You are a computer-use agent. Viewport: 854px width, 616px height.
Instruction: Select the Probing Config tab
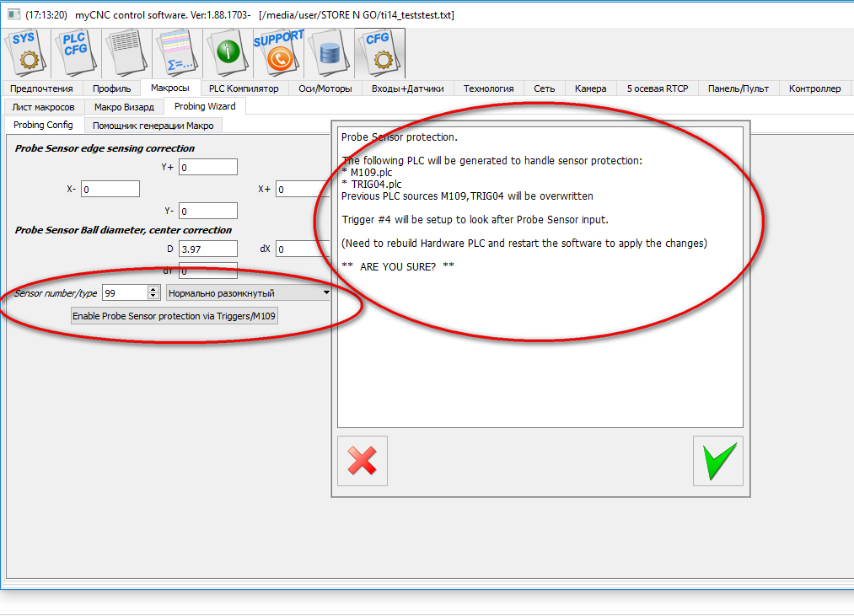coord(43,125)
